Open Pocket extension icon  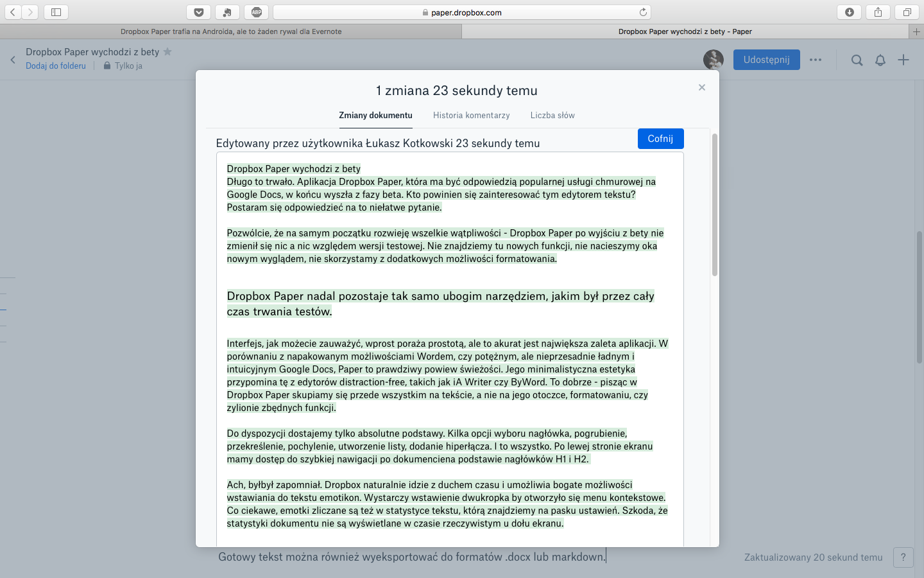coord(199,12)
